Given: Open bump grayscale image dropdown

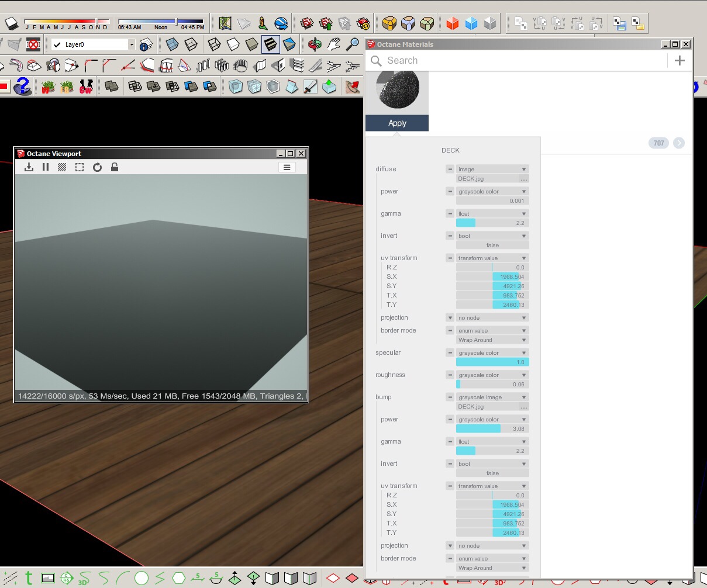Looking at the screenshot, I should [x=492, y=397].
